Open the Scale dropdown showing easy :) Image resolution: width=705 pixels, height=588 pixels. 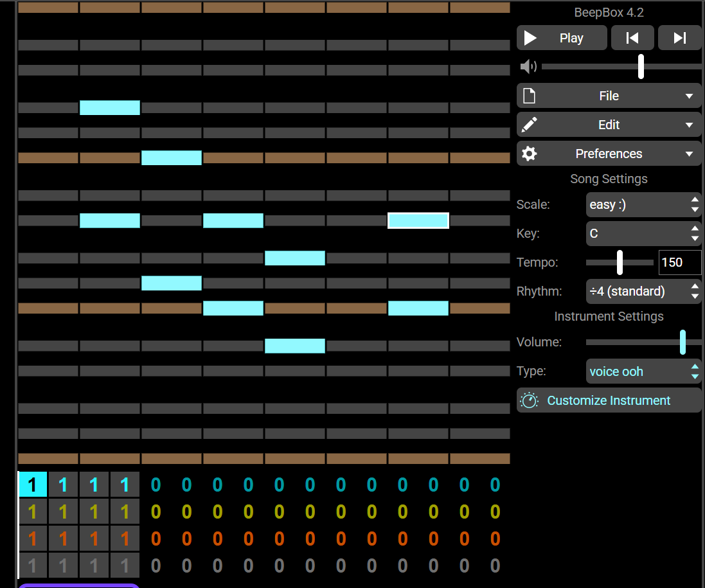click(x=643, y=204)
